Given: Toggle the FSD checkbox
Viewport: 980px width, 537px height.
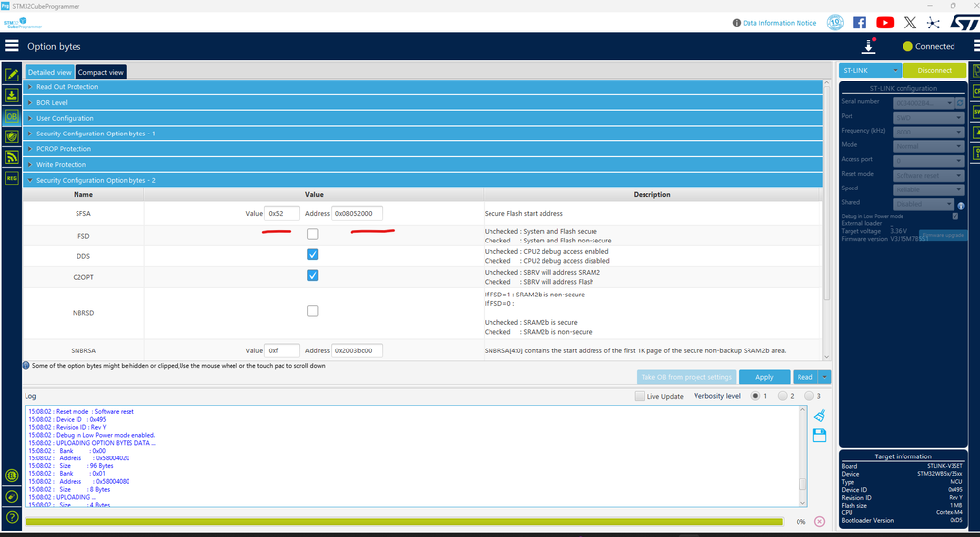Looking at the screenshot, I should 313,234.
